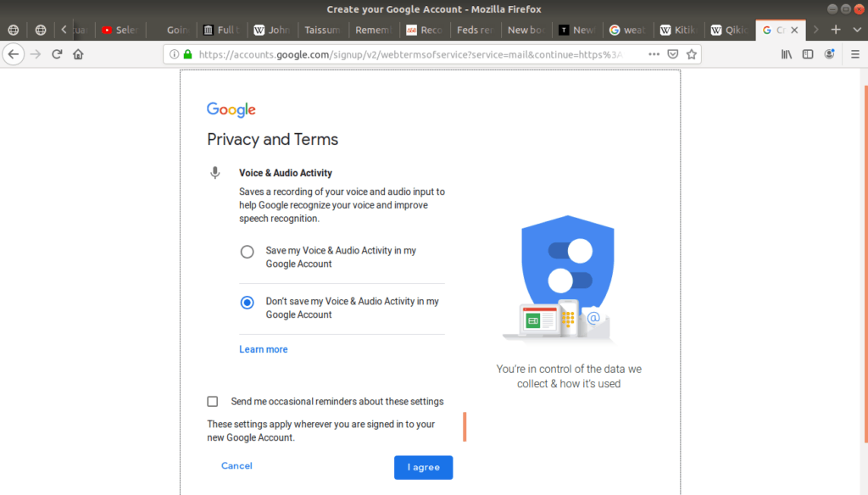868x495 pixels.
Task: Open a new tab
Action: [x=836, y=30]
